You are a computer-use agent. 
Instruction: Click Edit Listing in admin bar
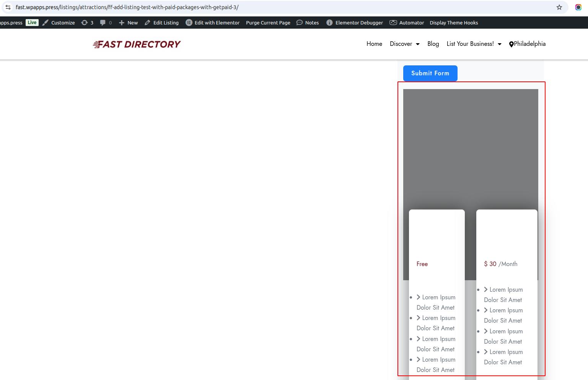pyautogui.click(x=161, y=23)
